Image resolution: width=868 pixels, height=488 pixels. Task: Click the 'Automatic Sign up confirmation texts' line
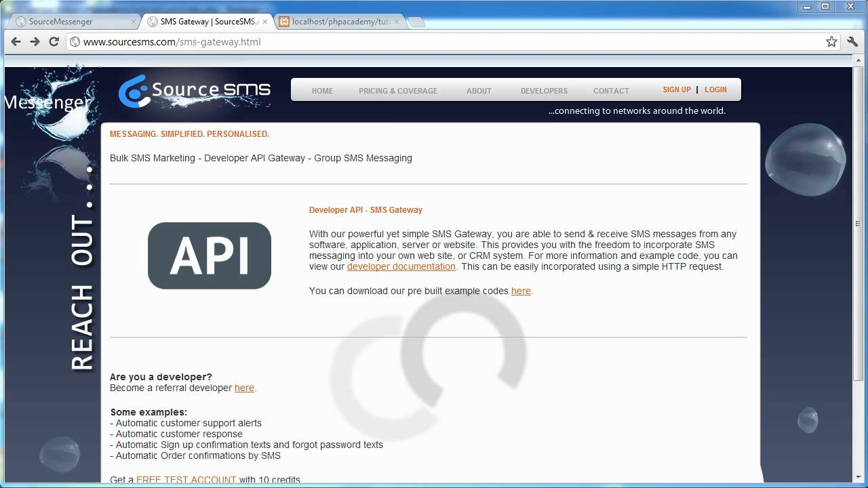click(x=246, y=445)
